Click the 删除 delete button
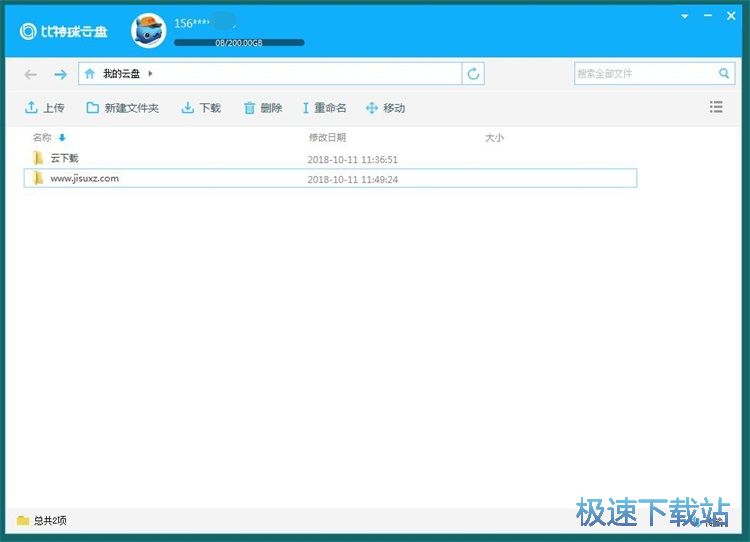Viewport: 750px width, 542px height. [x=263, y=108]
